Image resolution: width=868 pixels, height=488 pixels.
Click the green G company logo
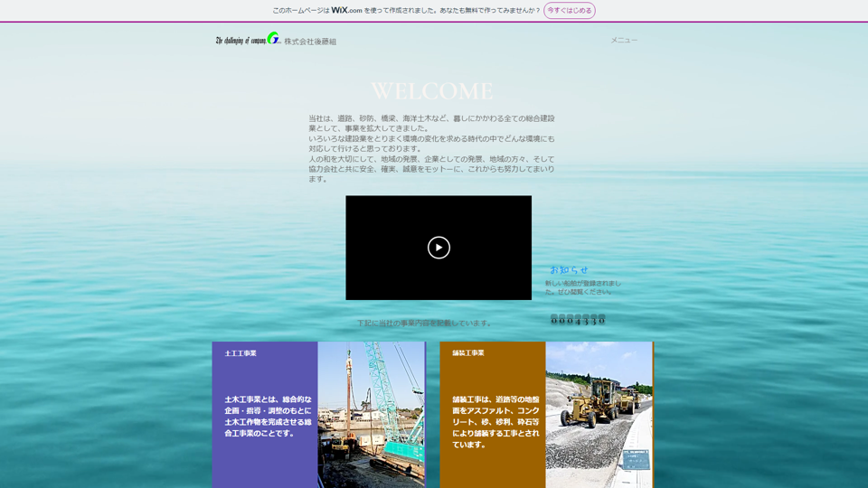(272, 39)
